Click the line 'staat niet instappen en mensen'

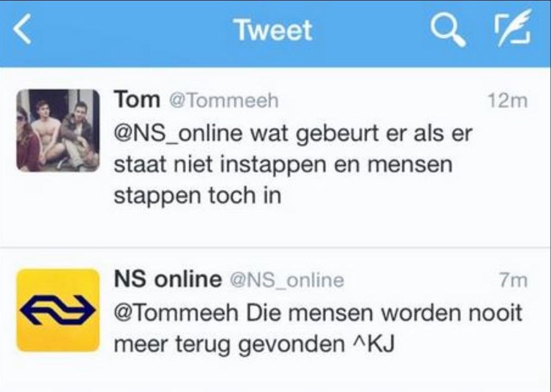(283, 165)
